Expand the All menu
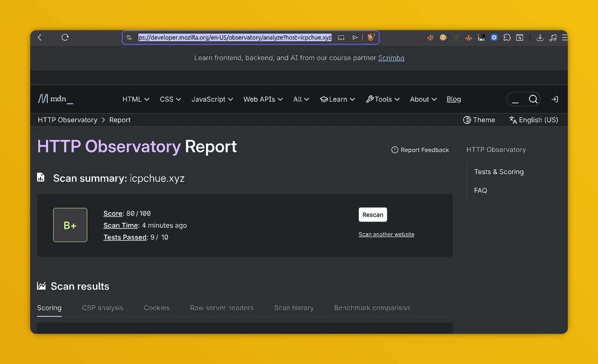598x364 pixels. click(x=301, y=99)
